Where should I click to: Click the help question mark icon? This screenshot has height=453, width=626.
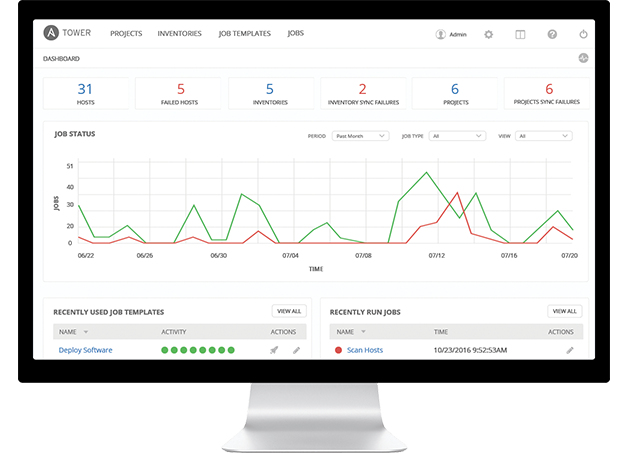pos(552,34)
